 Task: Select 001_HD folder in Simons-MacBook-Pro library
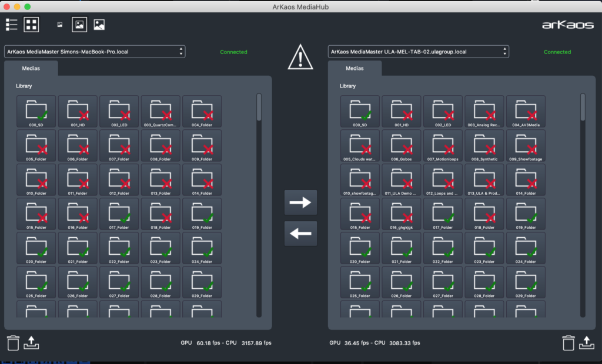(x=78, y=111)
